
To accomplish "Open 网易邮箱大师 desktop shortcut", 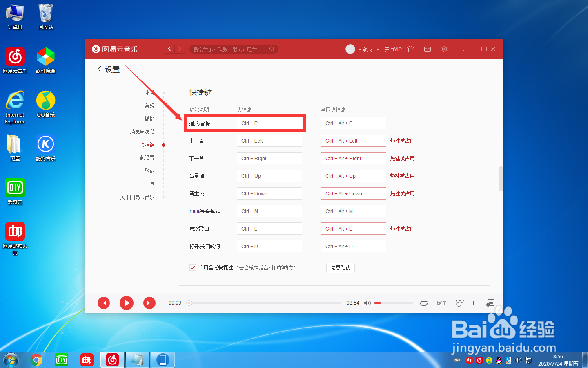I will (15, 239).
